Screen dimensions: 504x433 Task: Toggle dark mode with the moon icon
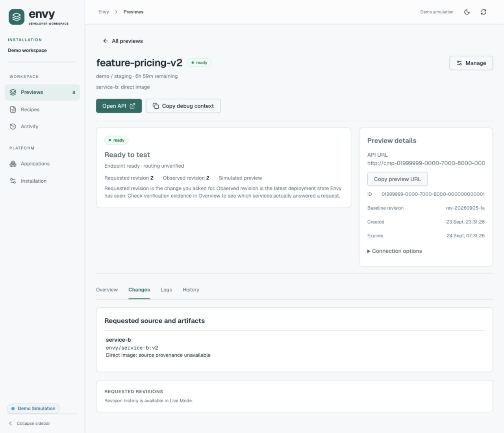coord(467,12)
